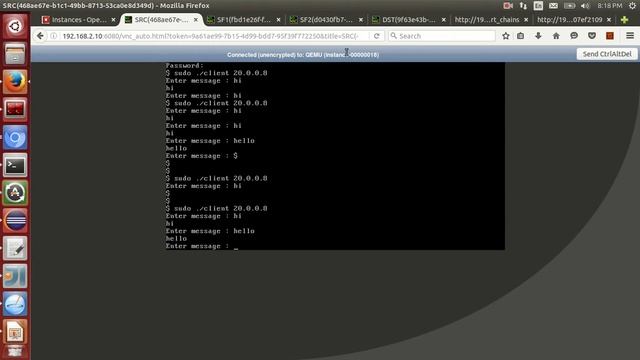
Task: Switch to Instances - OpenStack tab
Action: click(x=79, y=20)
